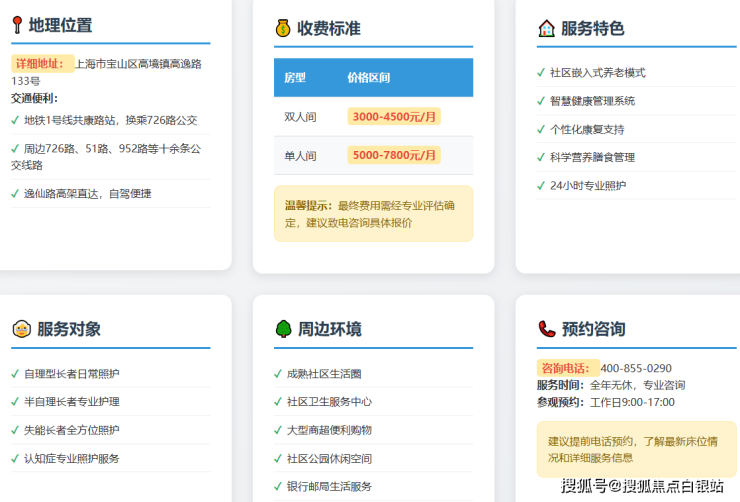Click the 温馨提示 notice box
Screen dimensions: 740x502
coord(373,213)
